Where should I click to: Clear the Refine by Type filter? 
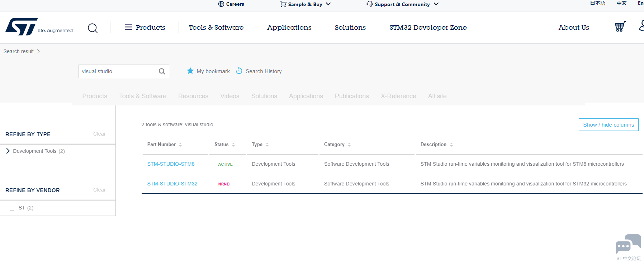pyautogui.click(x=99, y=134)
